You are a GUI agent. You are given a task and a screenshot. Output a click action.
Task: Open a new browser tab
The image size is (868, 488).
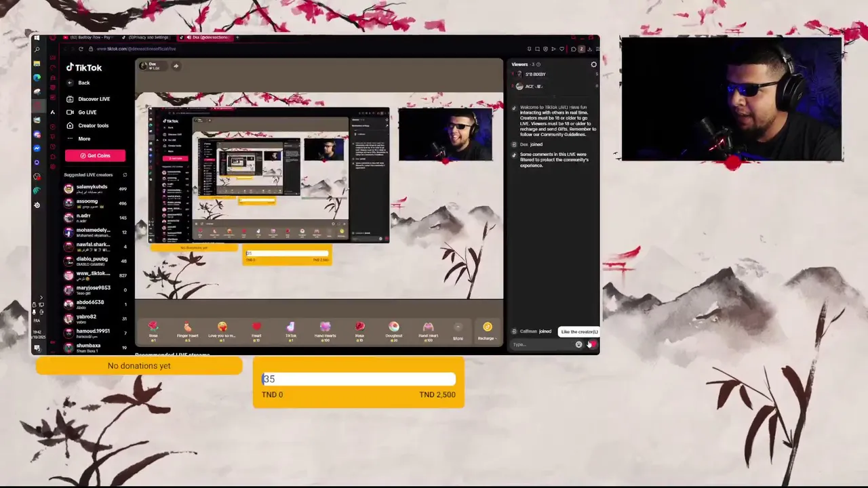237,37
